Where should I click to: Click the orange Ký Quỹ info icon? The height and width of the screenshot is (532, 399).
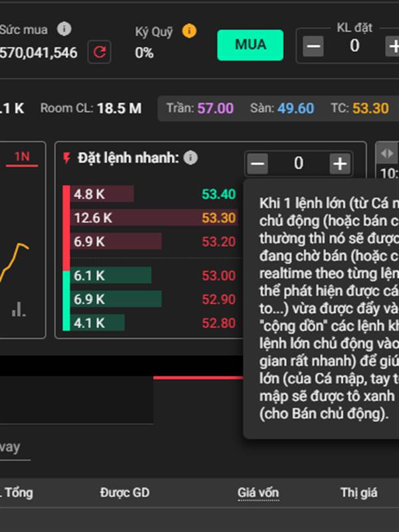tap(189, 31)
